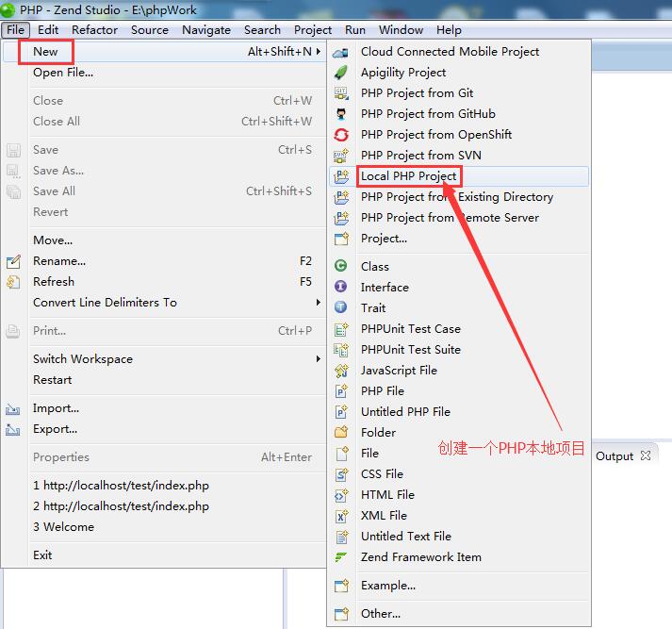672x629 pixels.
Task: Open the File menu
Action: pos(15,30)
